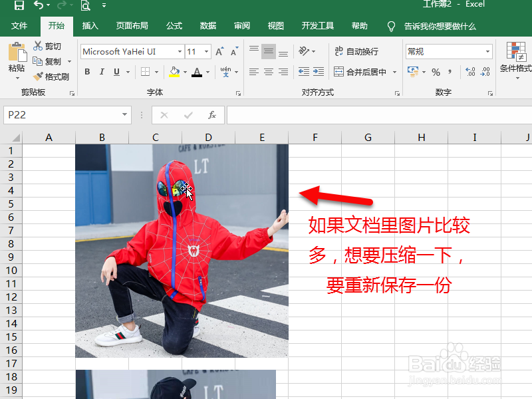
Task: Open the 剪贴板 clipboard dialog launcher
Action: click(x=72, y=93)
